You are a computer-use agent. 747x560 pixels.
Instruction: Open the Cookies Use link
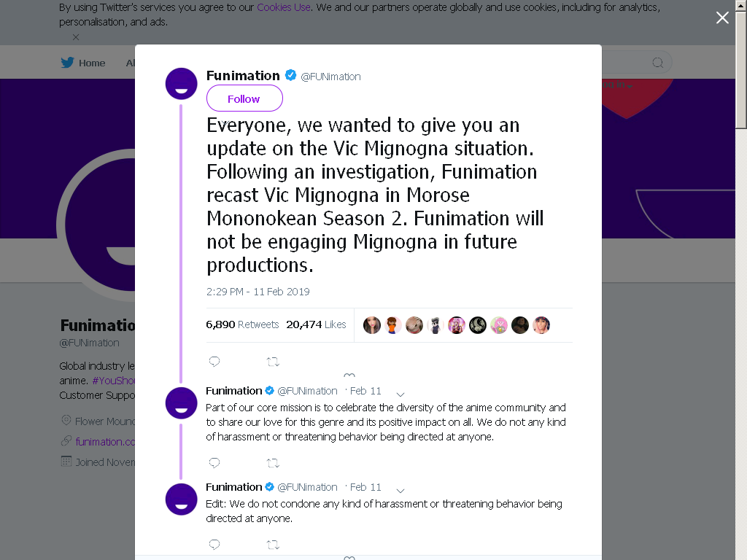pos(284,7)
